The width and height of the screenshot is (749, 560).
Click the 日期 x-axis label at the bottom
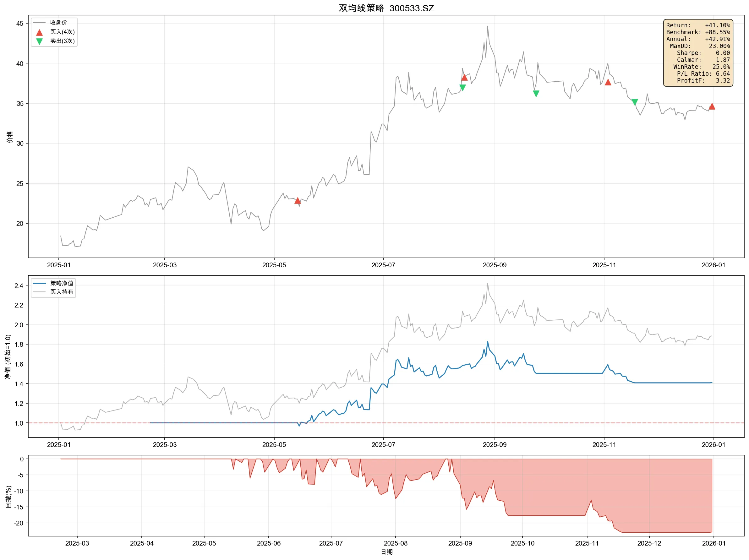(386, 552)
